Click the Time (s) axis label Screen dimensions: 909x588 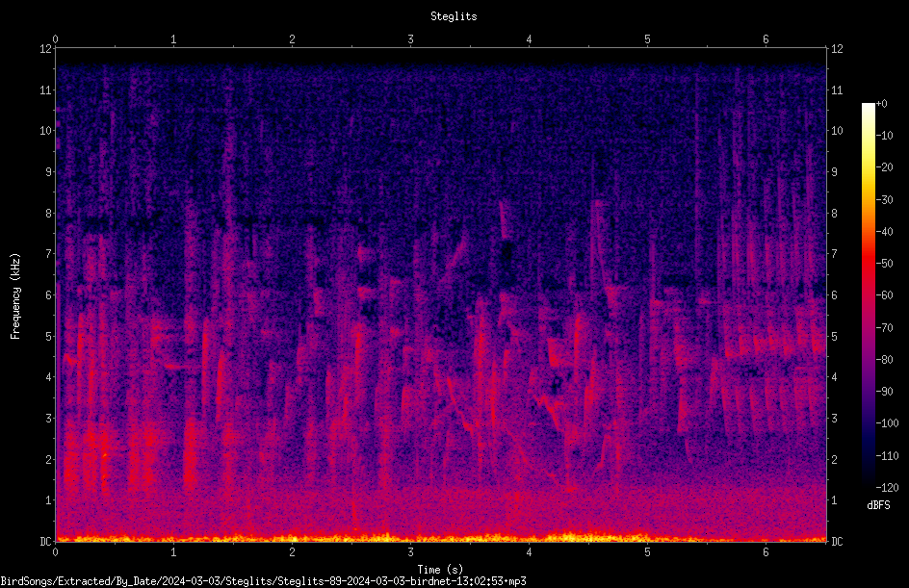click(440, 570)
